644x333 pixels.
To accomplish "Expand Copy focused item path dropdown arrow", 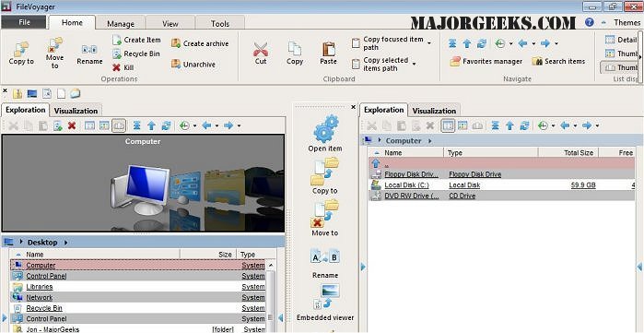I will click(x=429, y=43).
